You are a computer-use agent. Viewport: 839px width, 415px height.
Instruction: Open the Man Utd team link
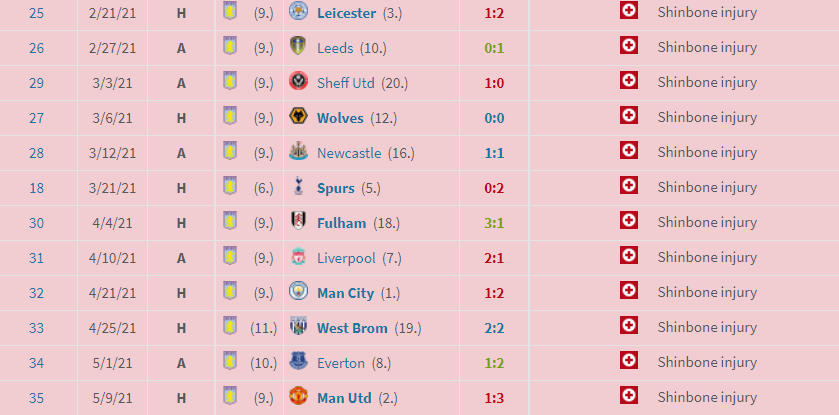coord(344,398)
